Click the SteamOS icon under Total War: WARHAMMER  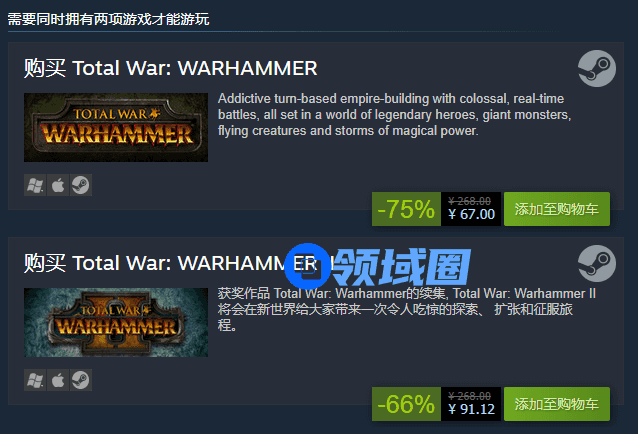click(81, 185)
